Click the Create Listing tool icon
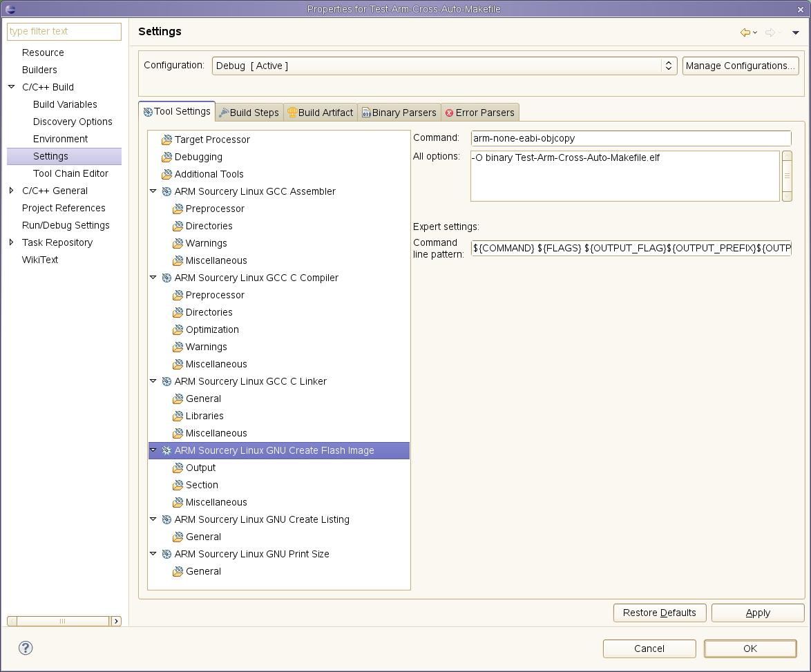The width and height of the screenshot is (811, 672). coord(166,519)
